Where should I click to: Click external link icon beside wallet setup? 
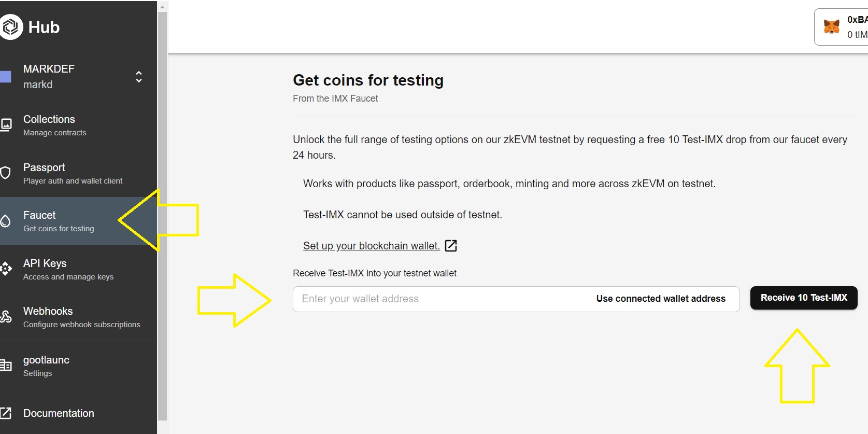point(451,246)
